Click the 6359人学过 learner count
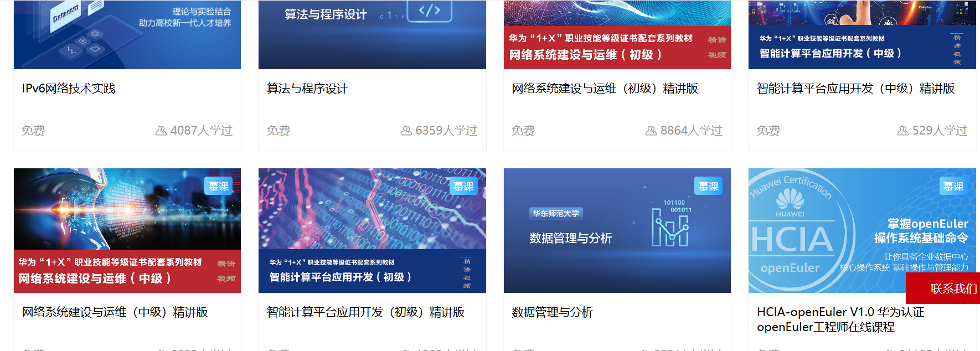 tap(446, 131)
